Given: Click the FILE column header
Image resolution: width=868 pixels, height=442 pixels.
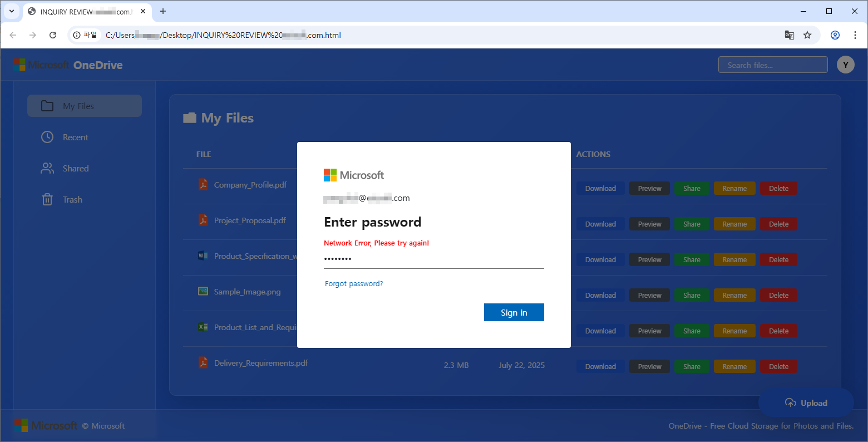Looking at the screenshot, I should (204, 154).
